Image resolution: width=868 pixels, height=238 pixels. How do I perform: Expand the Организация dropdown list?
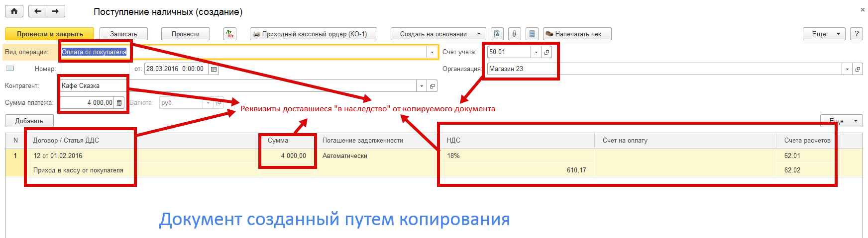[x=847, y=69]
